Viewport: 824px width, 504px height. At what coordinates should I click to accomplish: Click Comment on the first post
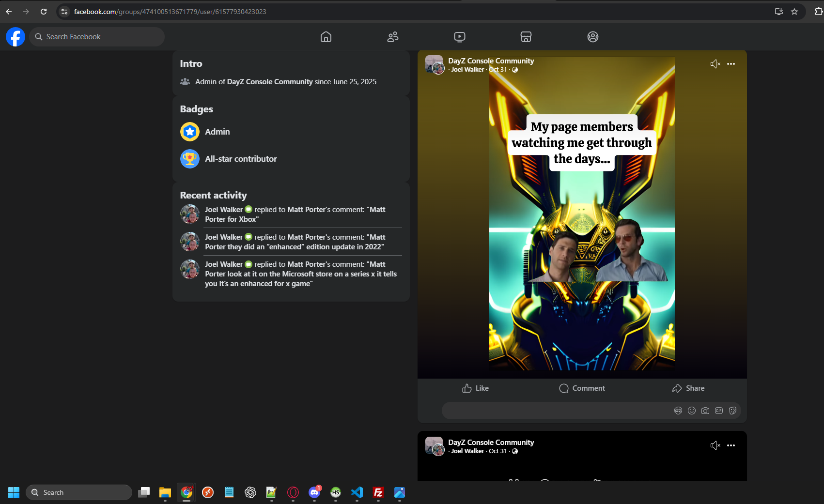[582, 388]
